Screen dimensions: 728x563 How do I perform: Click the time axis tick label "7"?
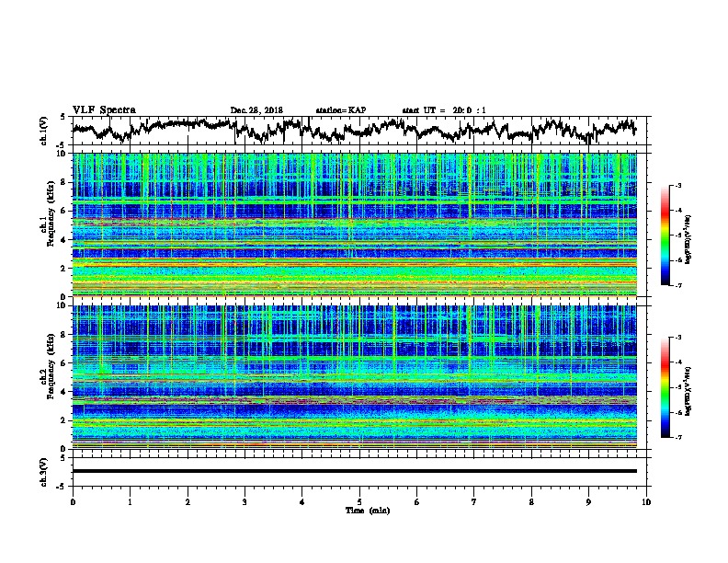click(x=474, y=502)
